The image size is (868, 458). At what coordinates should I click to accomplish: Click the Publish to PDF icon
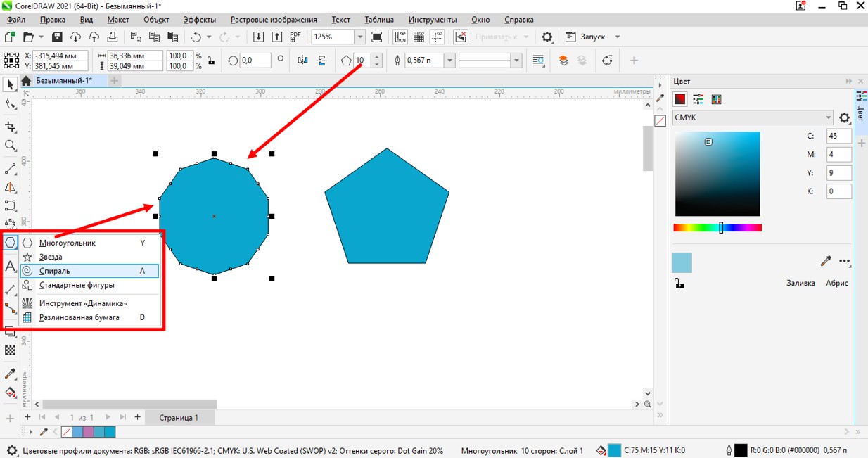[x=295, y=37]
